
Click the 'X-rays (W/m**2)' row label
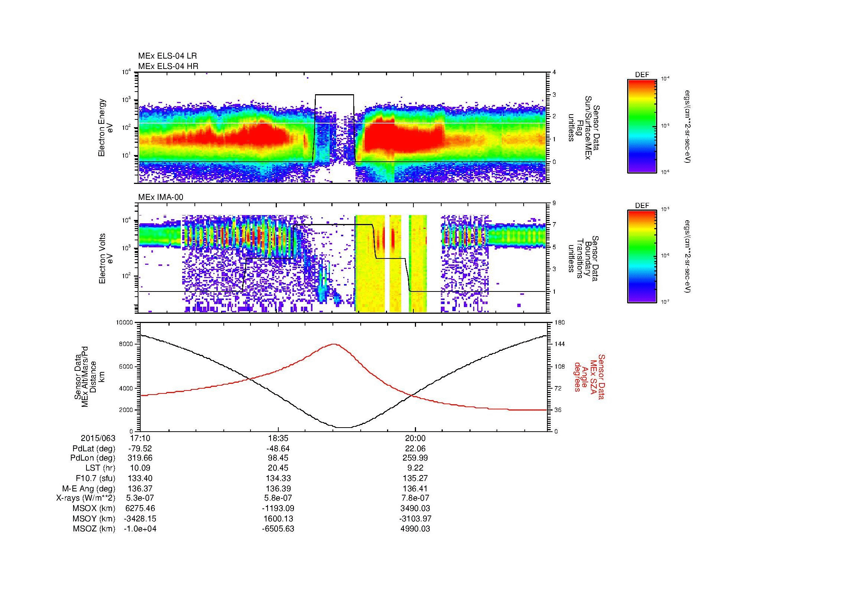coord(86,498)
